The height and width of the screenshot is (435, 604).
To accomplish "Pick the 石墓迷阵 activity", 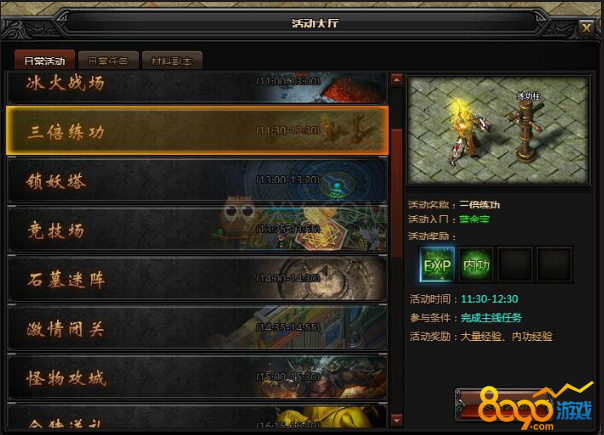I will [x=197, y=279].
